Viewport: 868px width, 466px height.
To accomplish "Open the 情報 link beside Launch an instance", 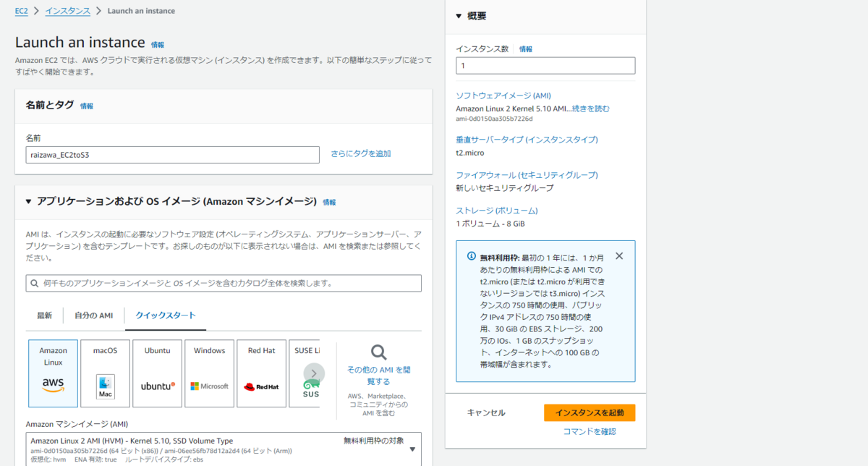I will (158, 45).
